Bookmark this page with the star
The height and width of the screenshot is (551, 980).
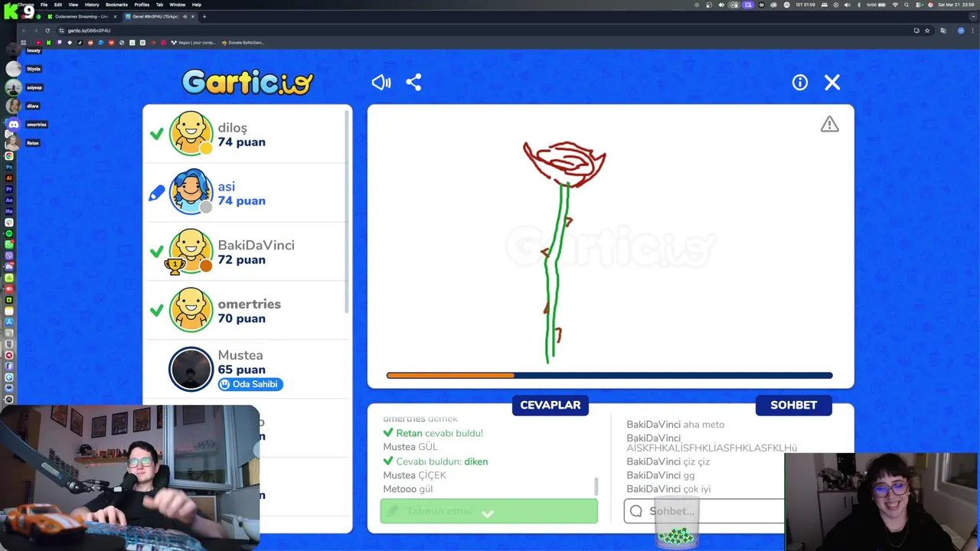point(927,31)
